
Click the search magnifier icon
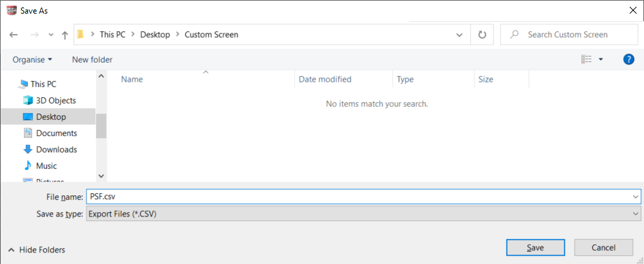pyautogui.click(x=514, y=35)
